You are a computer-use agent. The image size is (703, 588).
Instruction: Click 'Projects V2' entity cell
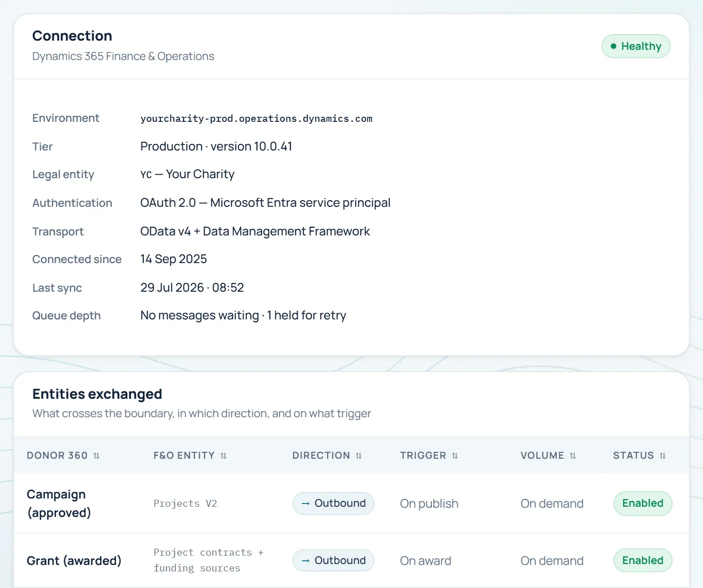click(185, 504)
